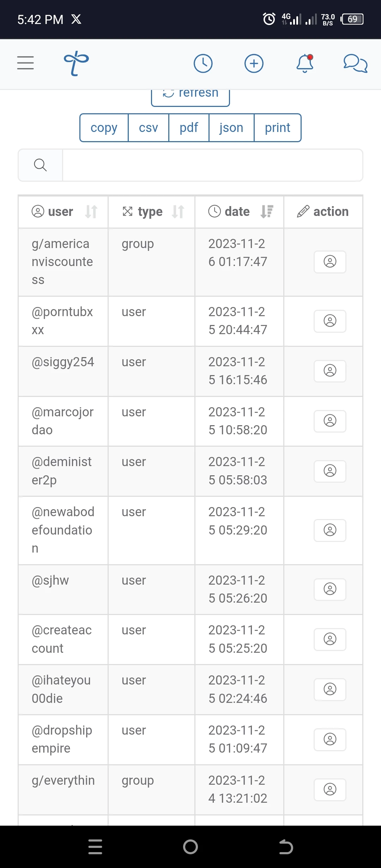Export table as csv

click(149, 128)
